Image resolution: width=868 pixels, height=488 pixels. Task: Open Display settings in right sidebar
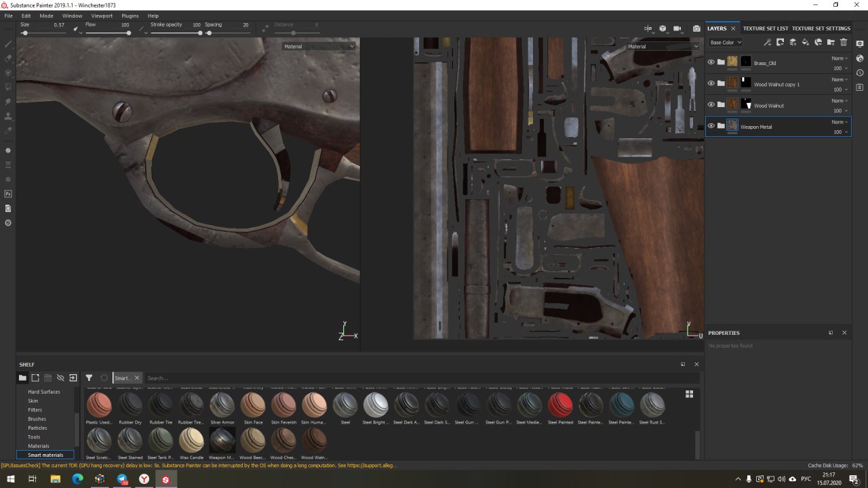tap(860, 43)
